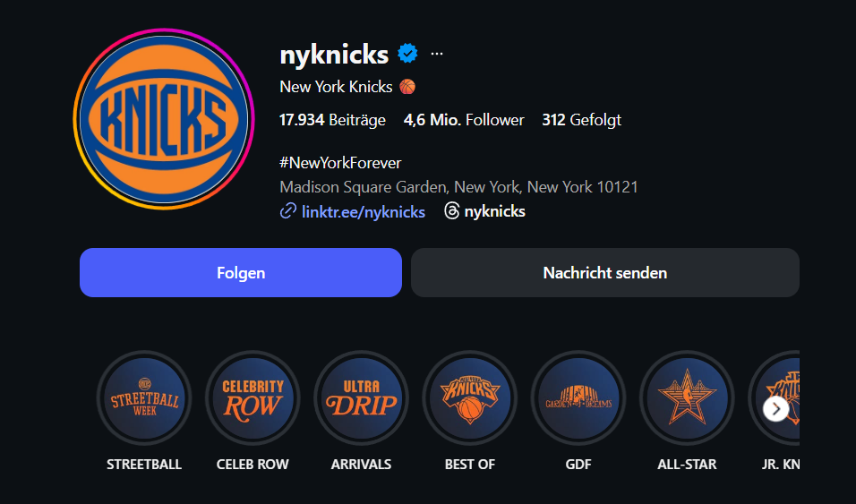Open the Streetball Week highlight icon

pos(144,397)
